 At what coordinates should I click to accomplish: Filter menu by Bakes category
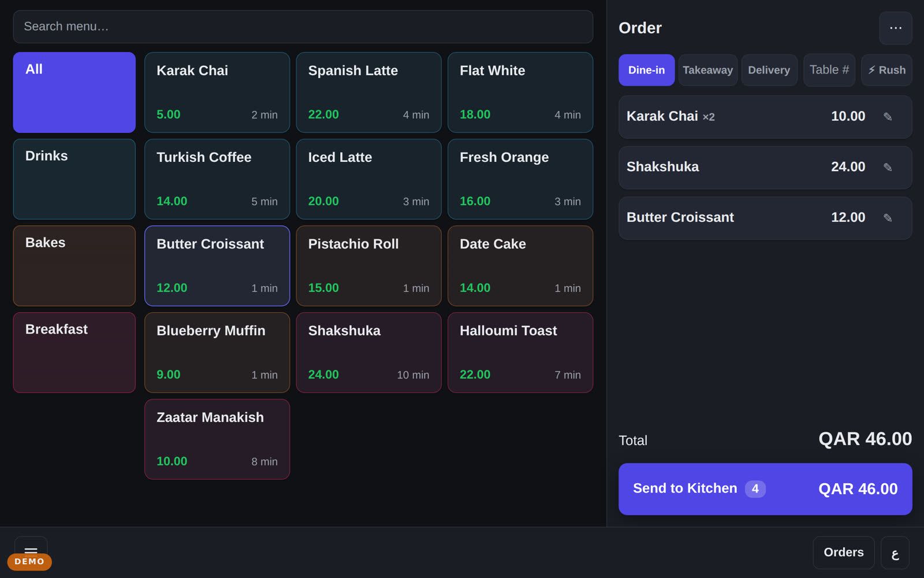74,266
